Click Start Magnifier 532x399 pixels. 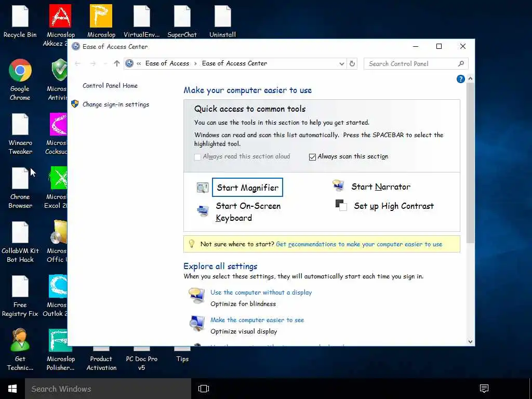[247, 187]
